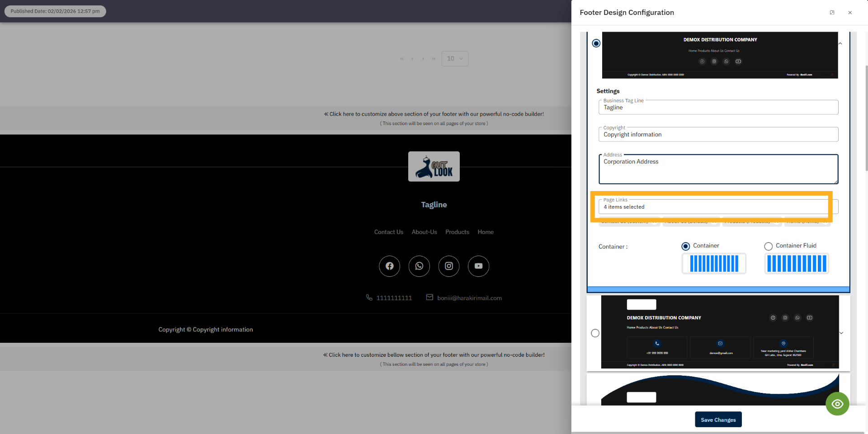Click the Save Changes button

coord(718,419)
